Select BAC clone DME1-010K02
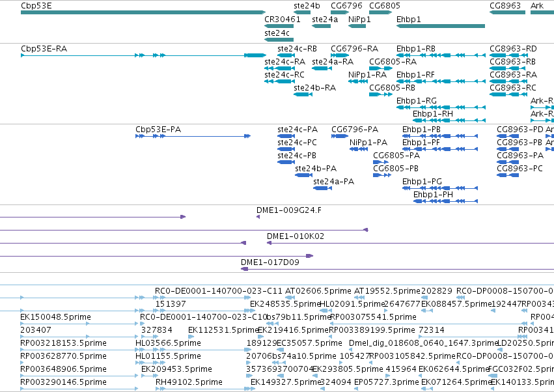The height and width of the screenshot is (392, 554). click(296, 236)
